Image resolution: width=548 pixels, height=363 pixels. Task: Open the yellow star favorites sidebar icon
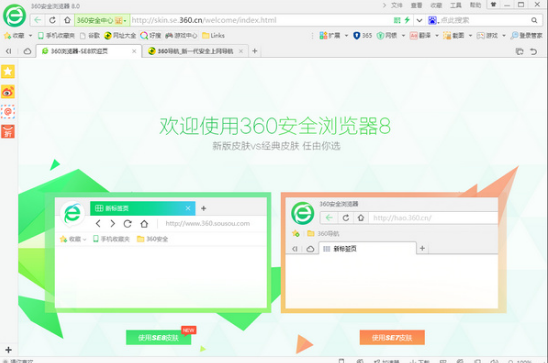(x=8, y=71)
